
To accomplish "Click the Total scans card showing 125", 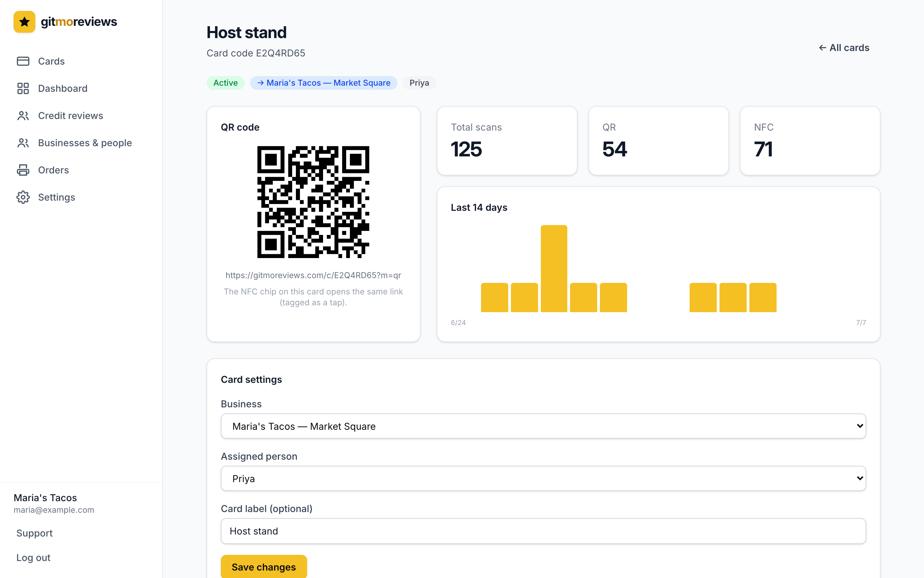I will (507, 141).
